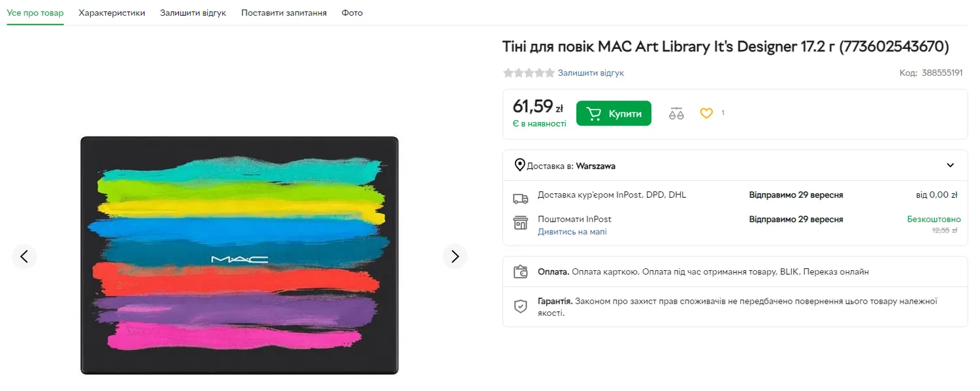Screen dimensions: 980x391
Task: Expand the delivery city chevron
Action: click(950, 165)
